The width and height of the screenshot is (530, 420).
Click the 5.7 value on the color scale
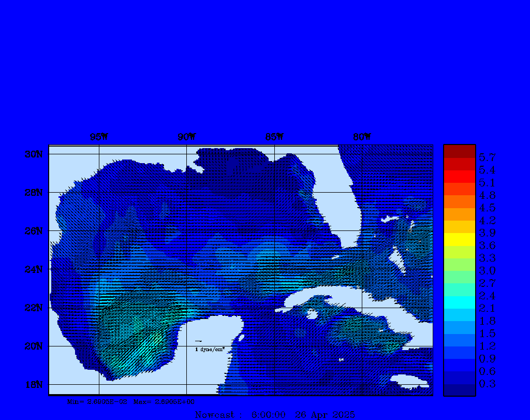pos(487,157)
